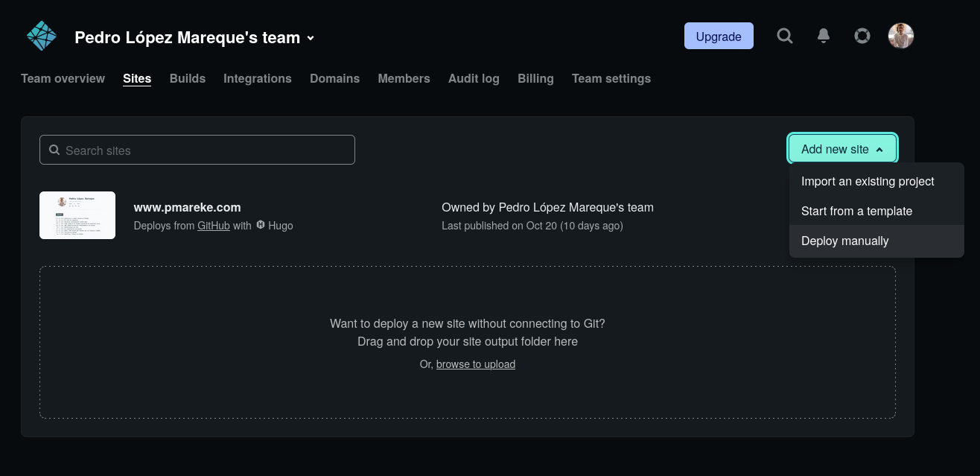Choose Start from a template

click(856, 211)
